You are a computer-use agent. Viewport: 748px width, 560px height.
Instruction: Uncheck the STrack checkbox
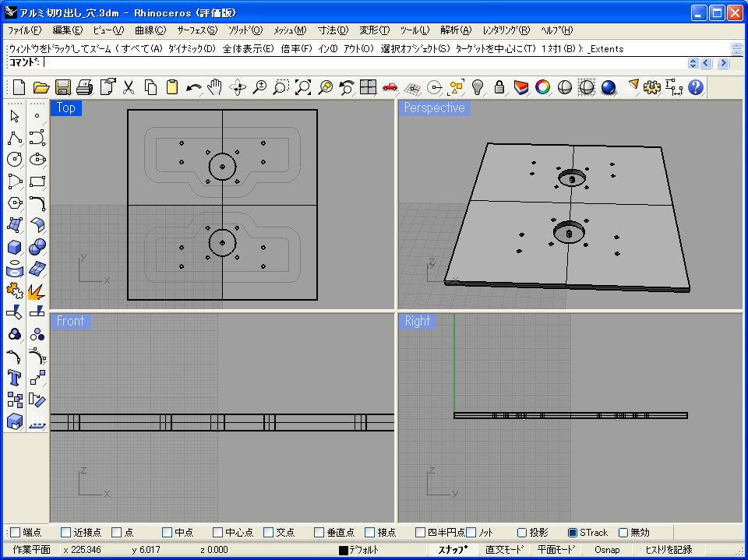pos(573,533)
